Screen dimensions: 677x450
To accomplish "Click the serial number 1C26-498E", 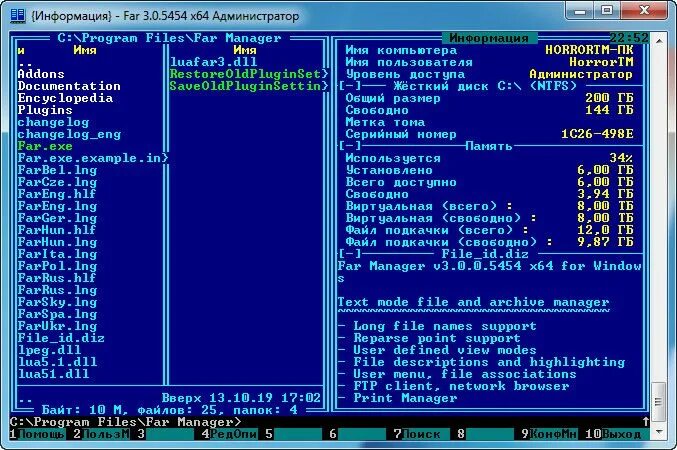I will click(597, 134).
